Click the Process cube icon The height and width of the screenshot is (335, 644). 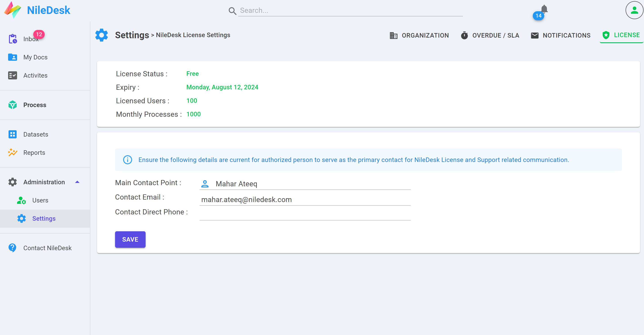pos(13,105)
